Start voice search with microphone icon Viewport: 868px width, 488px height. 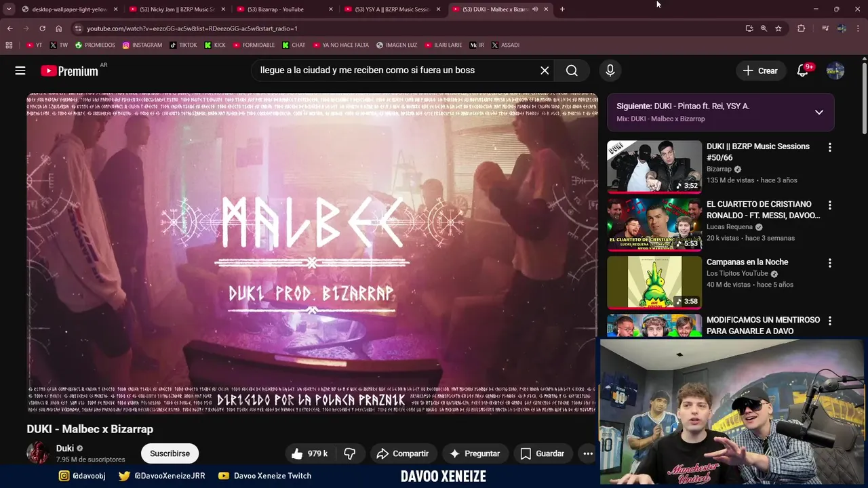click(610, 70)
